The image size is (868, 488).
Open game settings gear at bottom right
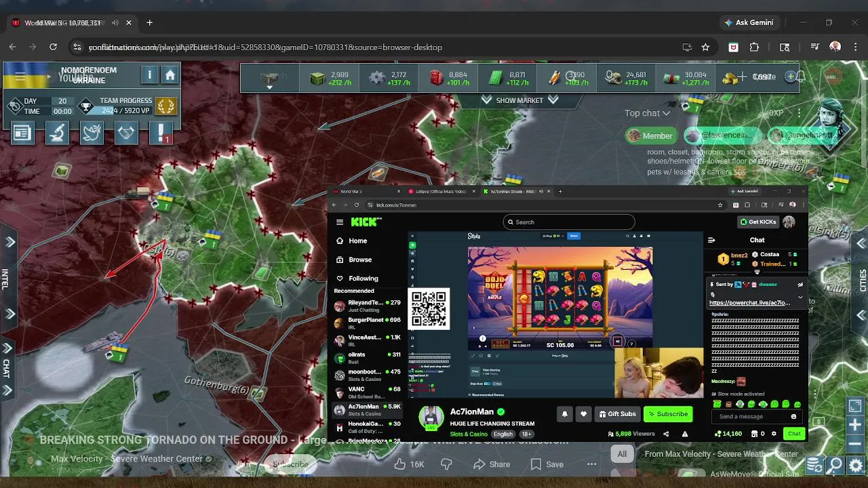click(856, 465)
